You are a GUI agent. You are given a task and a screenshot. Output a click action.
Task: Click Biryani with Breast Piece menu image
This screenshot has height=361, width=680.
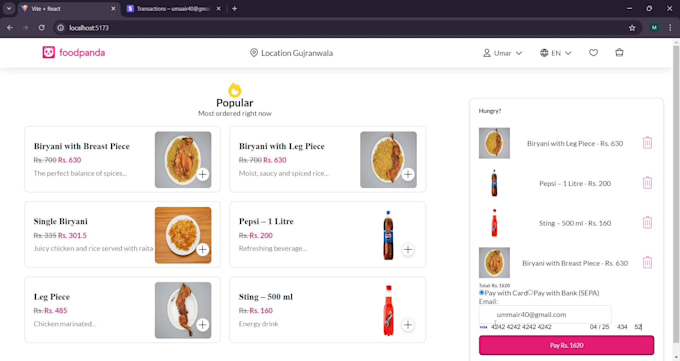183,160
